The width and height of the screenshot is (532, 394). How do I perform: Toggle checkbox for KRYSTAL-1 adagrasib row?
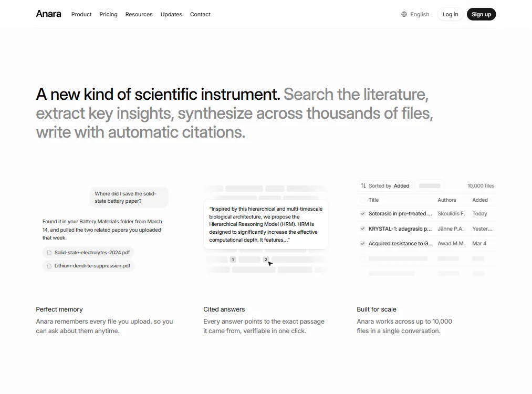[x=363, y=229]
